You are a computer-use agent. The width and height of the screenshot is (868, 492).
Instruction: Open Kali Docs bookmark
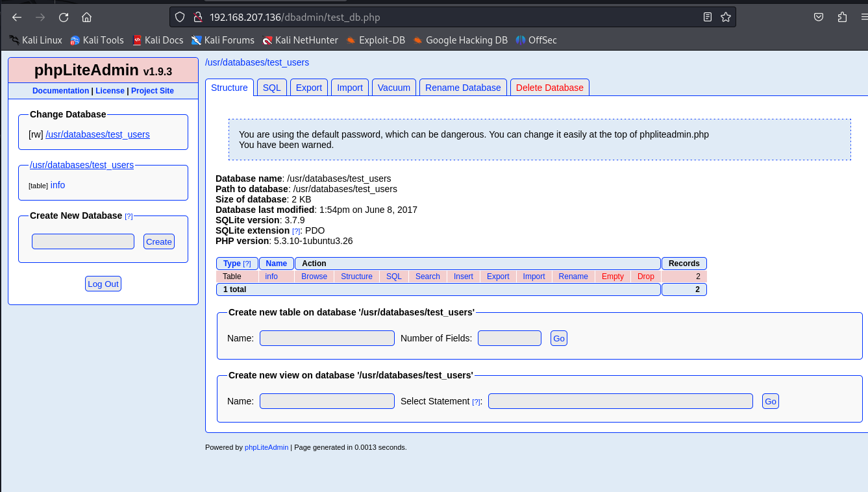(x=158, y=40)
